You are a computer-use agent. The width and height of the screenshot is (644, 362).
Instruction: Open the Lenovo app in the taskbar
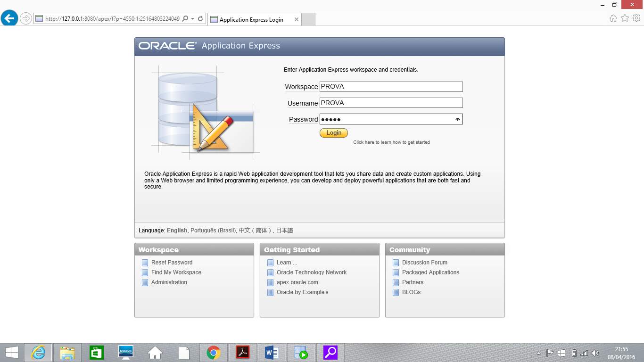126,353
